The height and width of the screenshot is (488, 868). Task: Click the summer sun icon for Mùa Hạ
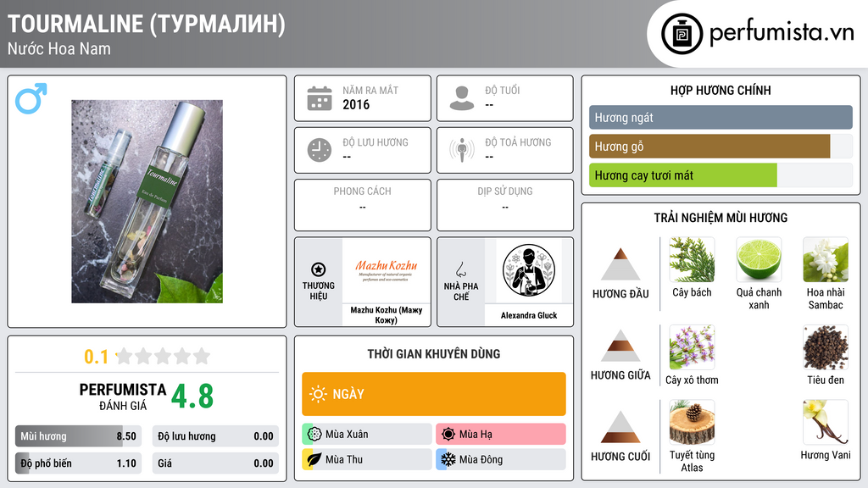click(448, 435)
